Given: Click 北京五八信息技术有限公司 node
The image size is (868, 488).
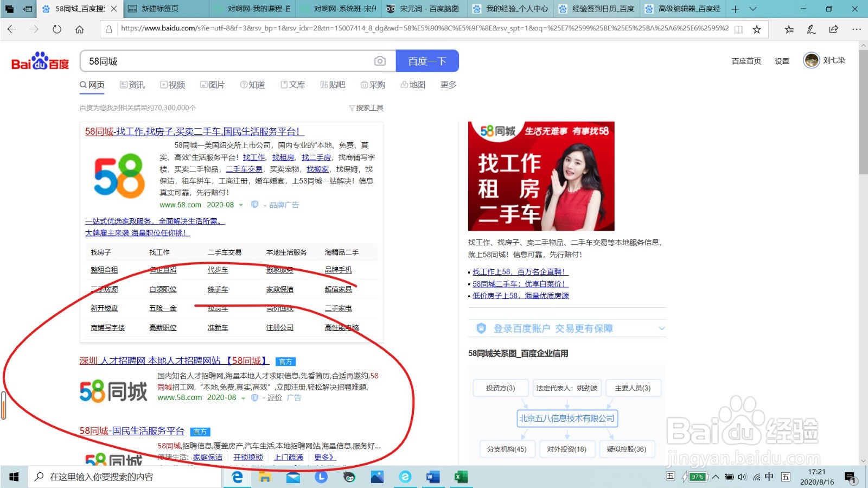Looking at the screenshot, I should [567, 419].
